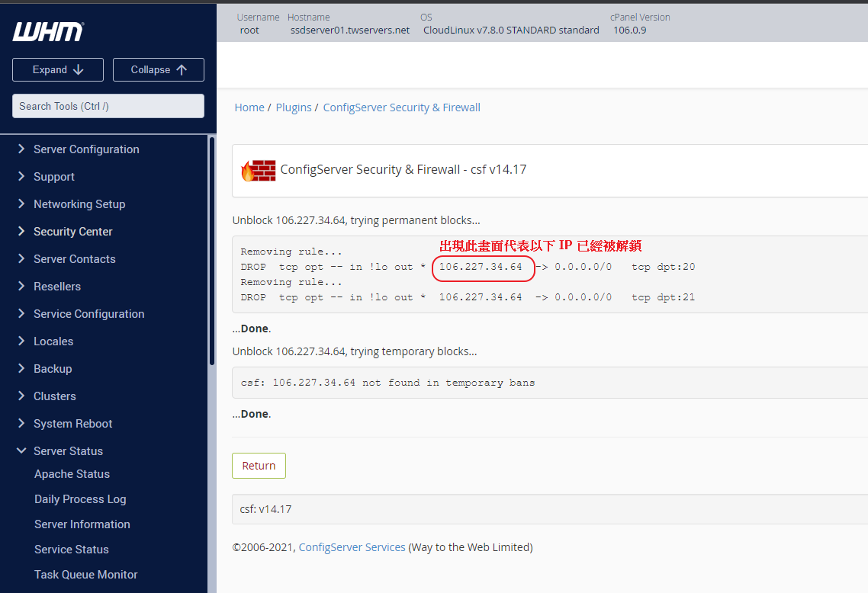Open the Backup section chevron

(x=21, y=369)
